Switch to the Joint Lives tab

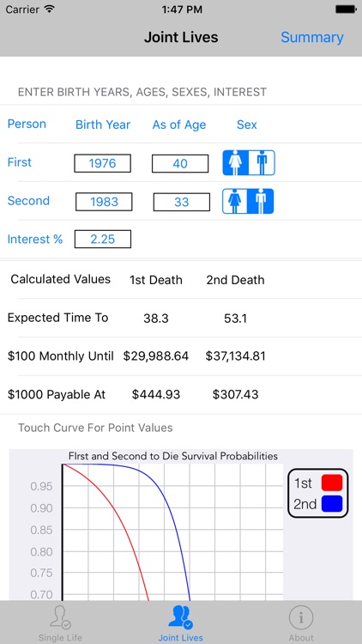(x=181, y=623)
